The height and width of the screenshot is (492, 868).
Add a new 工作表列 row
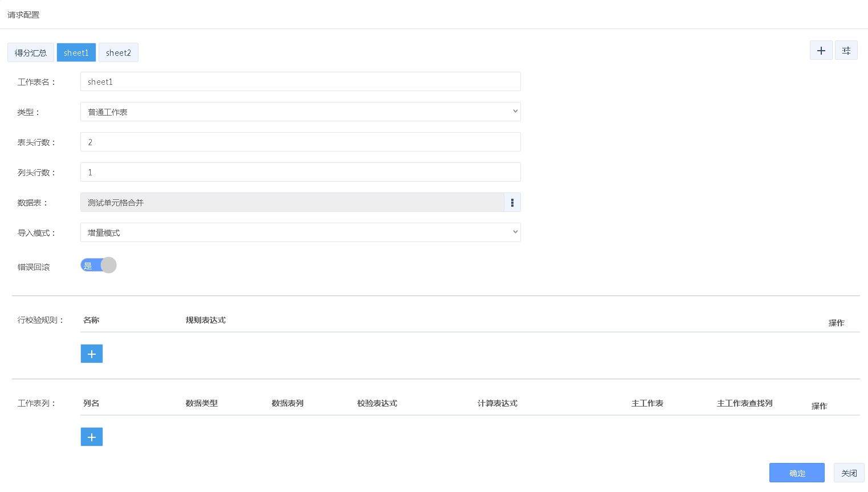[x=91, y=437]
